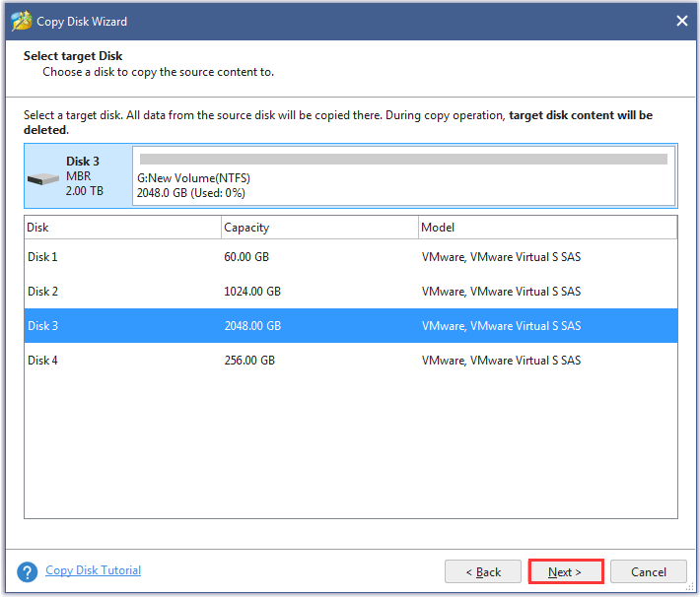
Task: Choose Disk 4 in the disk list
Action: (x=351, y=361)
